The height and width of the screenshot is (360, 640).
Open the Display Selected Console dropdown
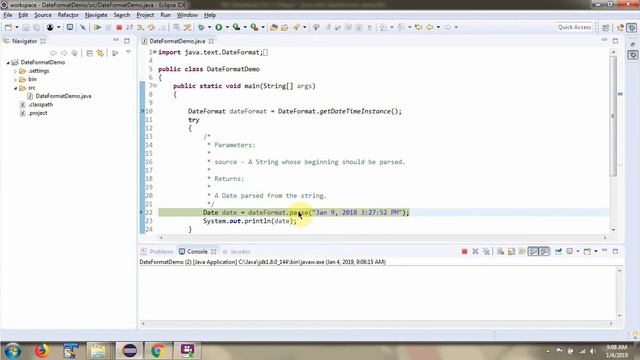point(578,251)
